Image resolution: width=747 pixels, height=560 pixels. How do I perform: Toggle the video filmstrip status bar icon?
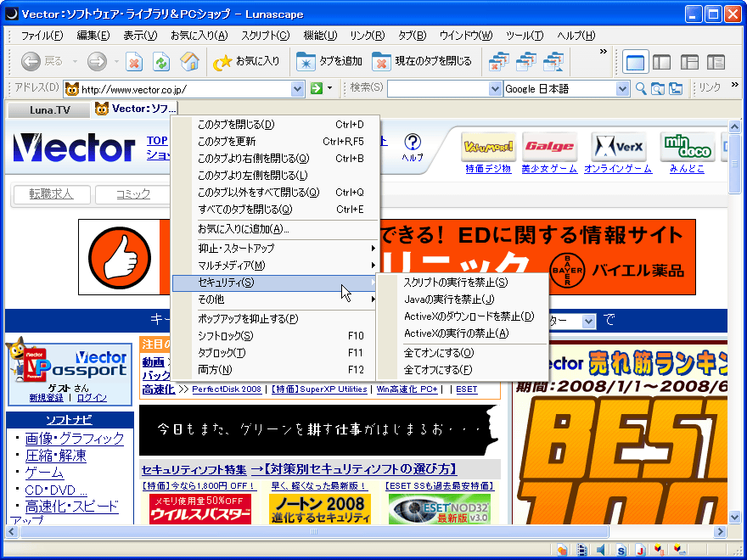[x=582, y=550]
